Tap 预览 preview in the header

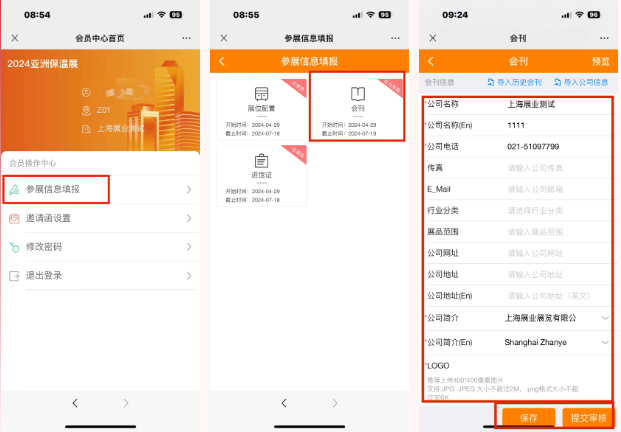click(x=600, y=62)
